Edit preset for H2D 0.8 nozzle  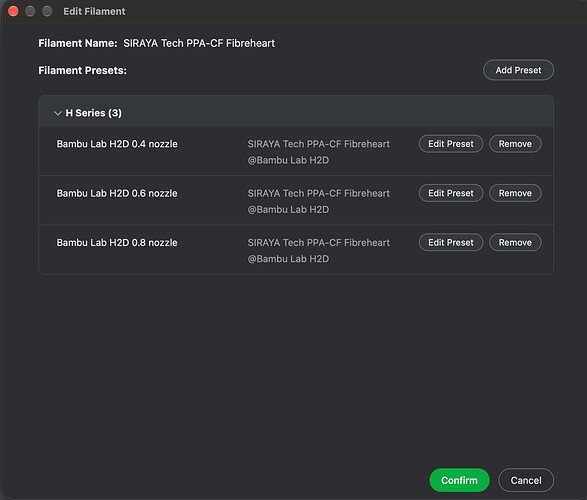pos(451,243)
